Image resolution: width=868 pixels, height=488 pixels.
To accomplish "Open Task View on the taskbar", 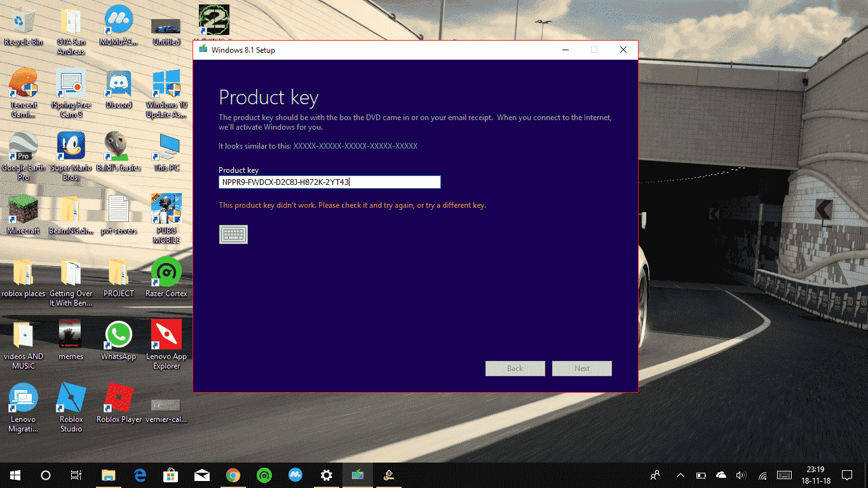I will (x=76, y=475).
